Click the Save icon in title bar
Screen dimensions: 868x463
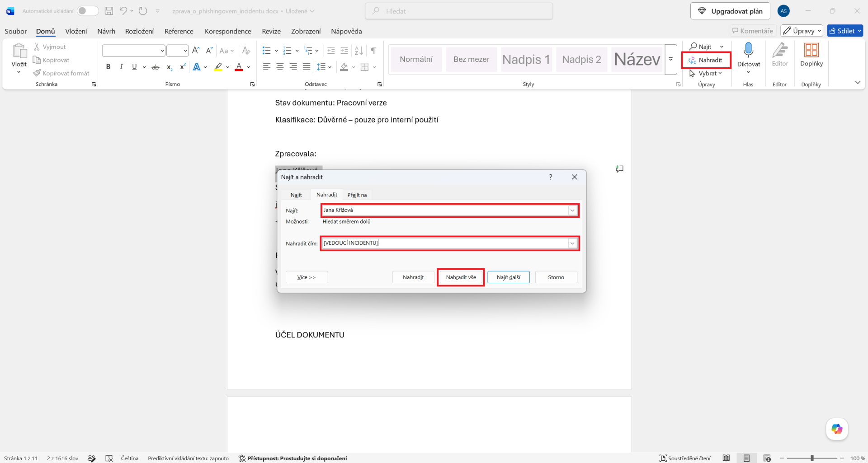[x=108, y=11]
